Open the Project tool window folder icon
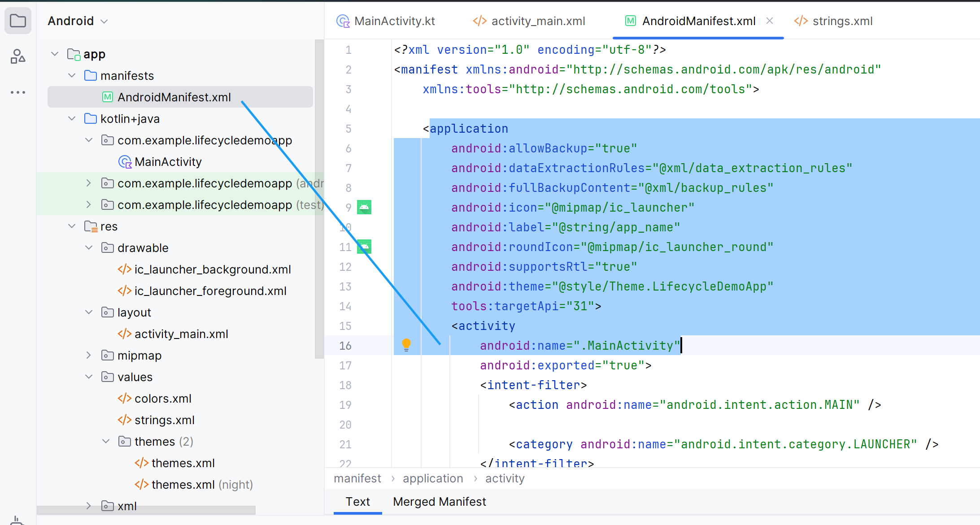 tap(18, 21)
